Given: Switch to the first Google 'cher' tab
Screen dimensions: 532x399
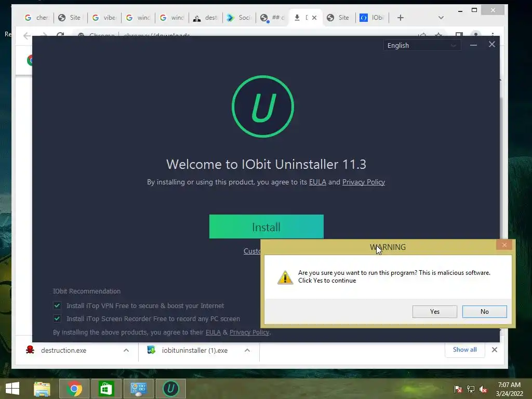Looking at the screenshot, I should [37, 18].
